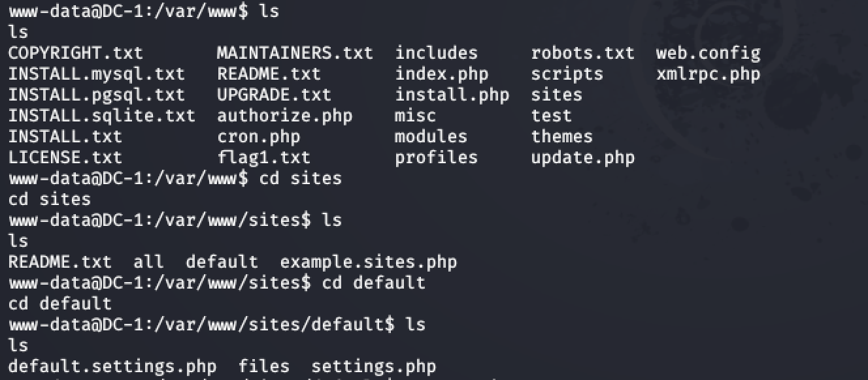Click the 'files' directory in last listing
This screenshot has width=868, height=380.
[264, 367]
